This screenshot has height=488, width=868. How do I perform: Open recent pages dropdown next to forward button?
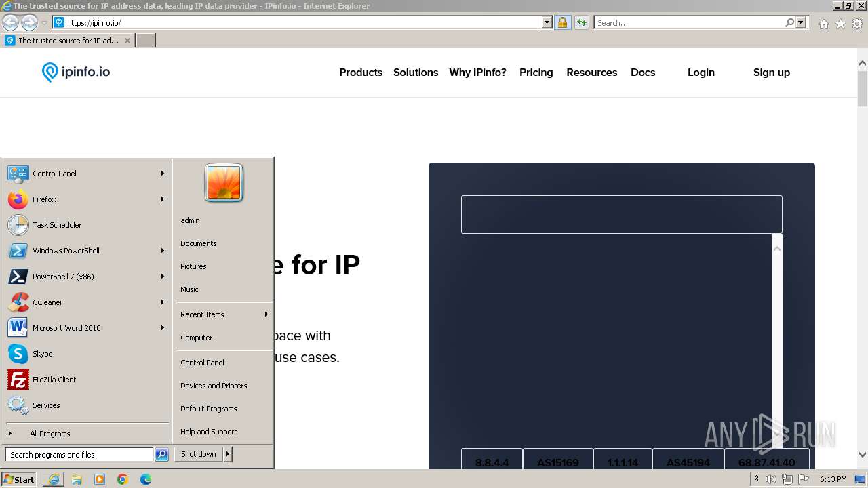pyautogui.click(x=45, y=23)
